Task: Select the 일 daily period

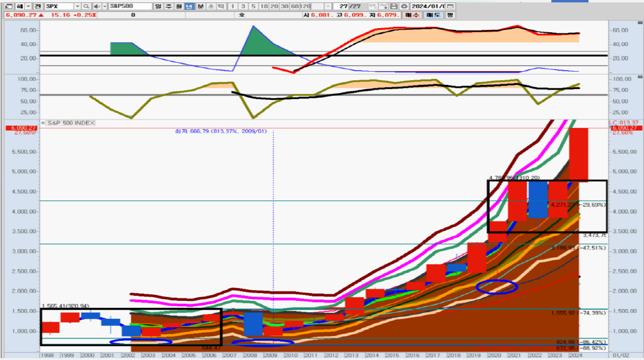Action: [158, 7]
